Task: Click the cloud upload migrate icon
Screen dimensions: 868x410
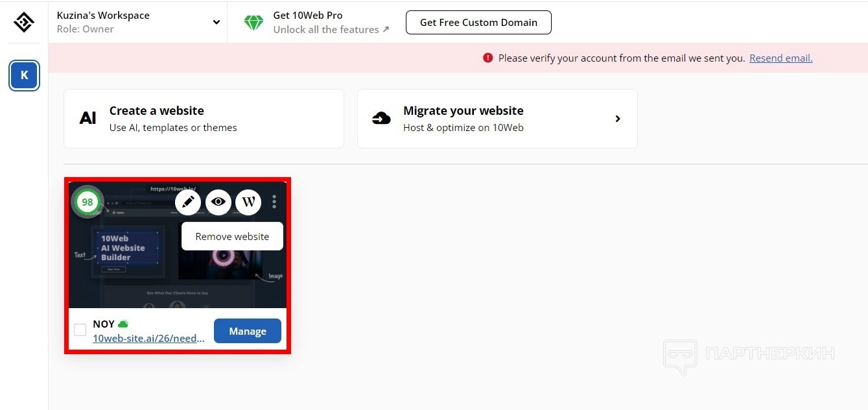Action: [x=381, y=118]
